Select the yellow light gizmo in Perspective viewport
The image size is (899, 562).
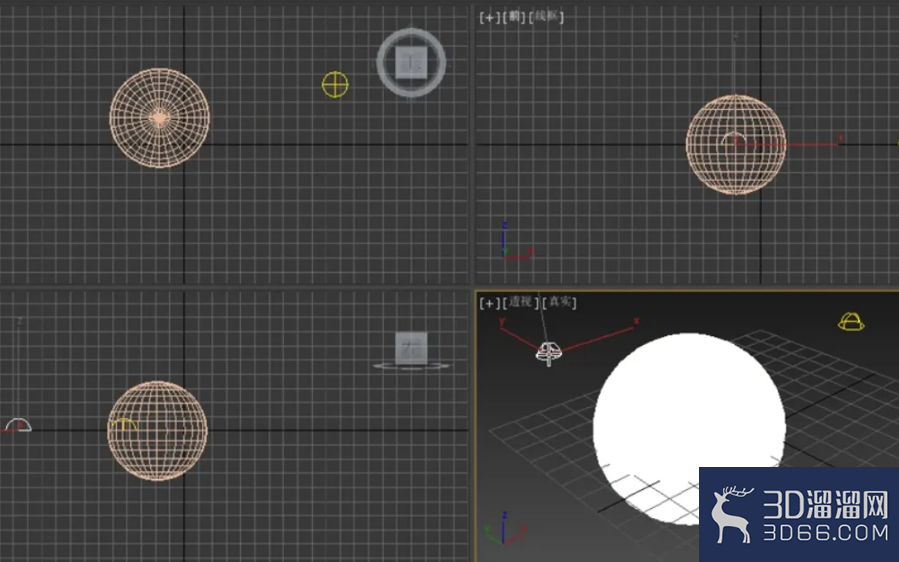point(851,322)
